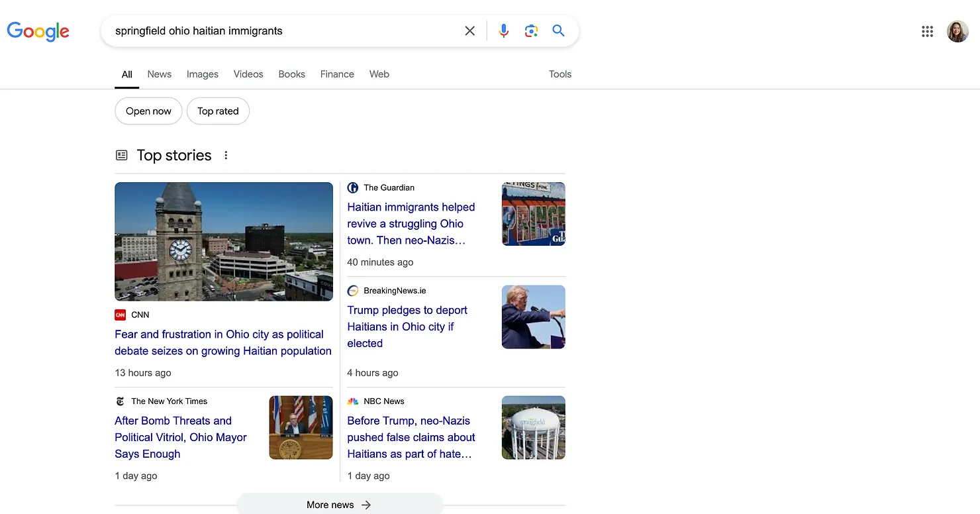Viewport: 980px width, 514px height.
Task: Click the Google logo
Action: (x=38, y=31)
